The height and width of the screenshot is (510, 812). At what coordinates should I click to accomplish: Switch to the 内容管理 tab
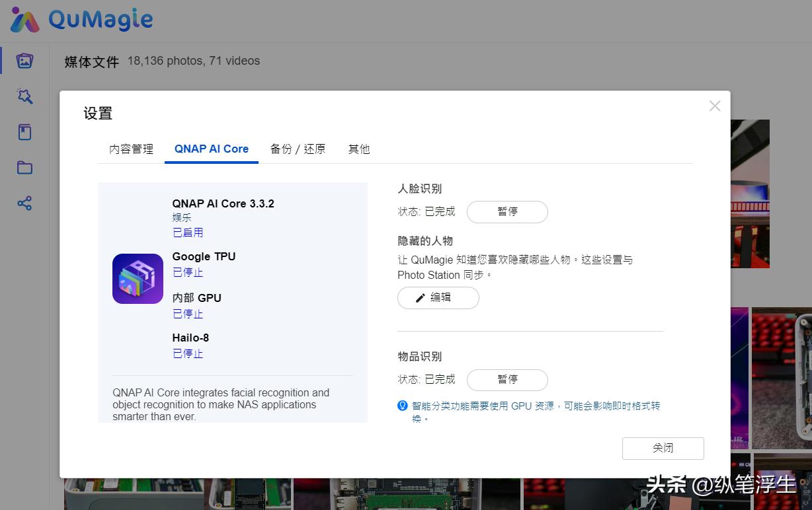(x=130, y=149)
